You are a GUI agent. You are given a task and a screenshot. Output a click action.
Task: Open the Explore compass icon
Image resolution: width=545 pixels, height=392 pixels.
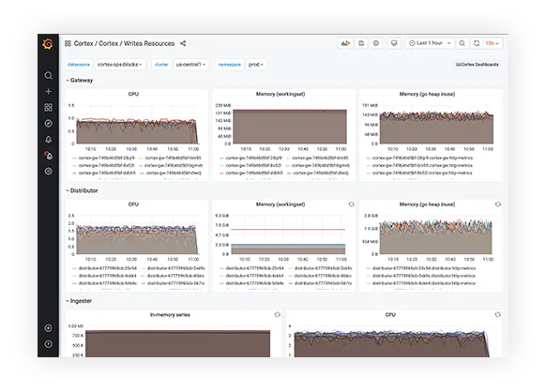[49, 124]
